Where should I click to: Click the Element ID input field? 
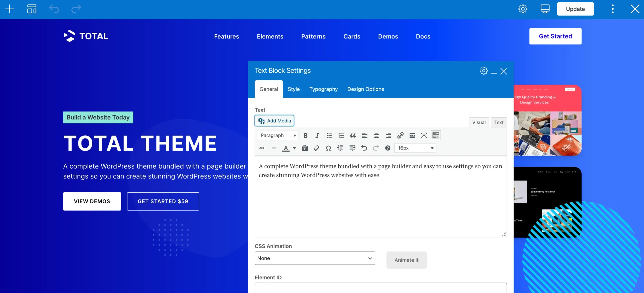tap(381, 288)
